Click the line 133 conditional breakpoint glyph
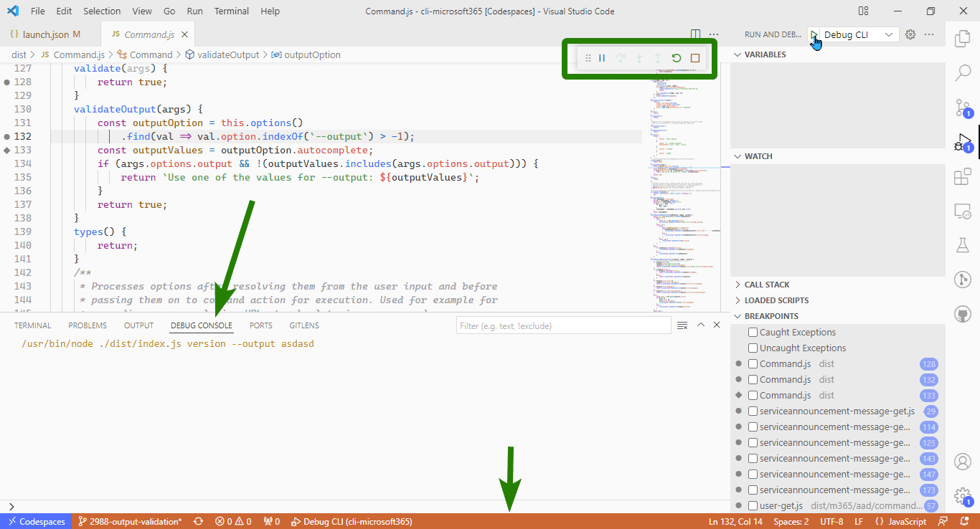The image size is (980, 529). point(7,151)
